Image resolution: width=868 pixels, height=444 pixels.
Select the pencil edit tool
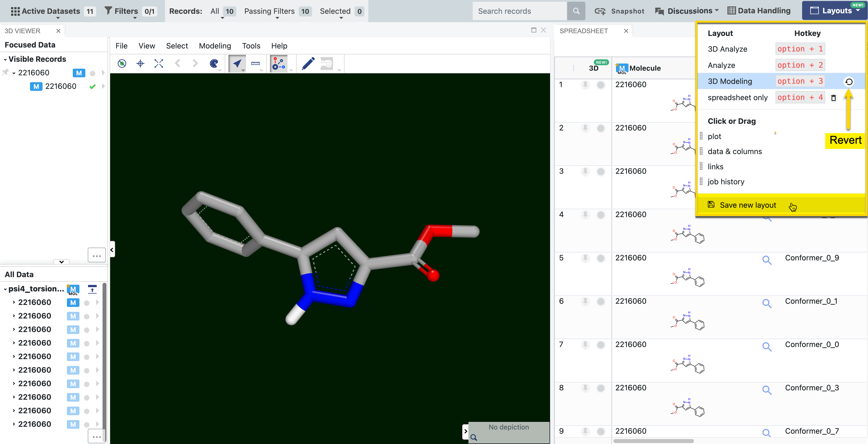(x=308, y=63)
